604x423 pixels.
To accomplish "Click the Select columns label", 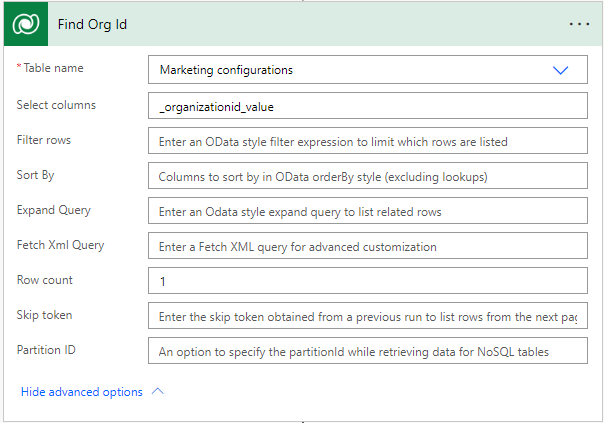I will pyautogui.click(x=56, y=105).
